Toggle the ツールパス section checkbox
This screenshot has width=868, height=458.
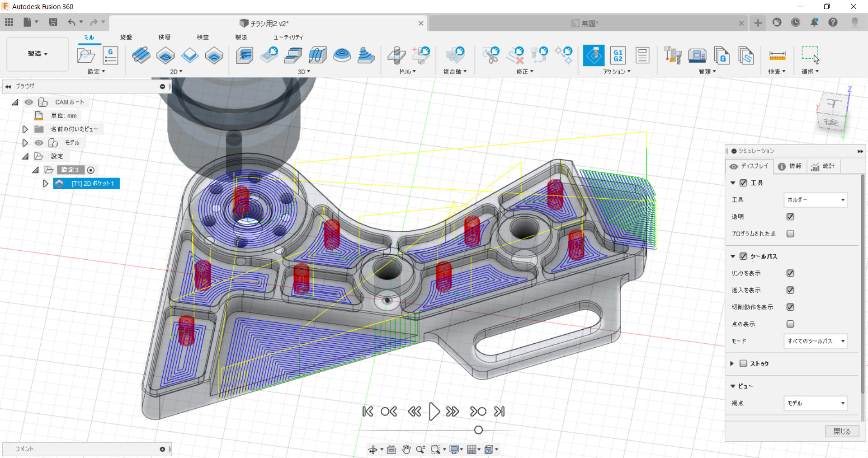click(743, 256)
